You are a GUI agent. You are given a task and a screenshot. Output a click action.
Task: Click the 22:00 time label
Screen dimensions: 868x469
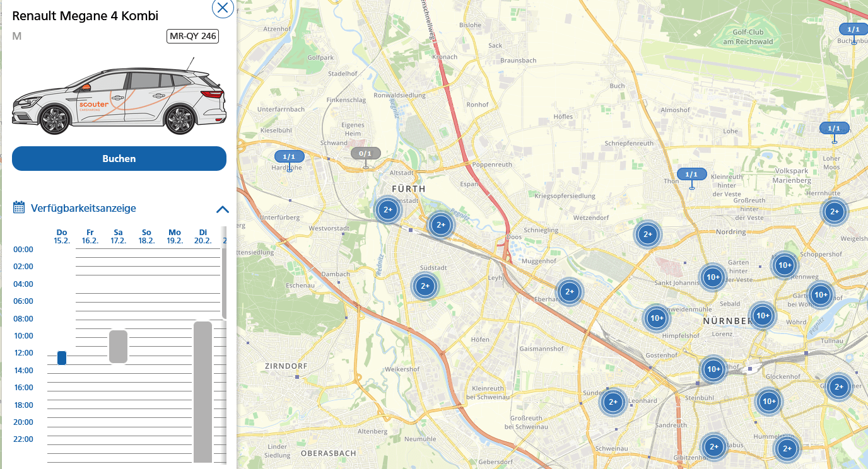23,439
